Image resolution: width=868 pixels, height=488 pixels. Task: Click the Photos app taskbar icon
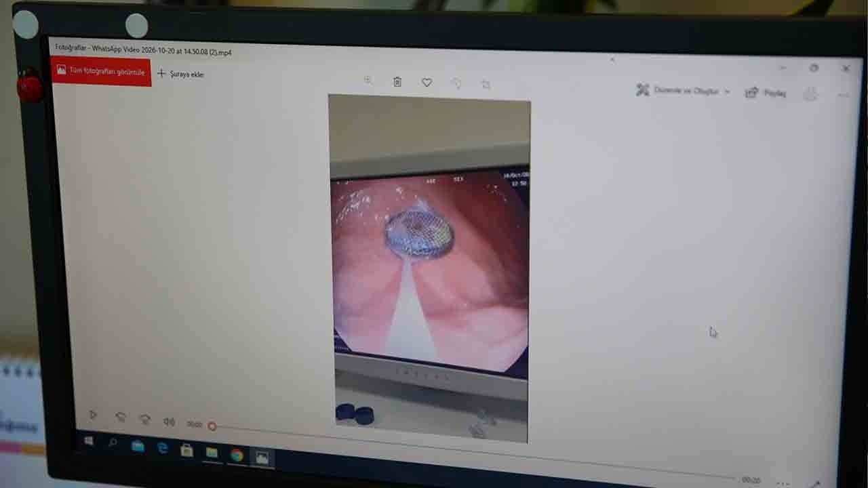pyautogui.click(x=262, y=457)
